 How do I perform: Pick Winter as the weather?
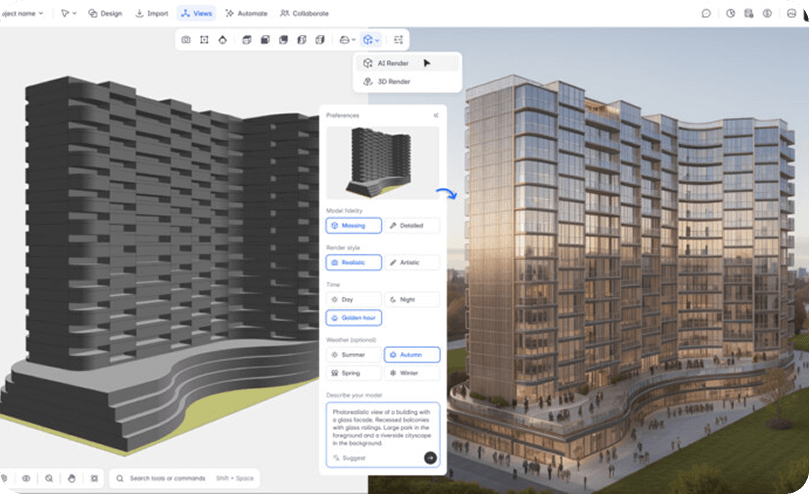412,373
